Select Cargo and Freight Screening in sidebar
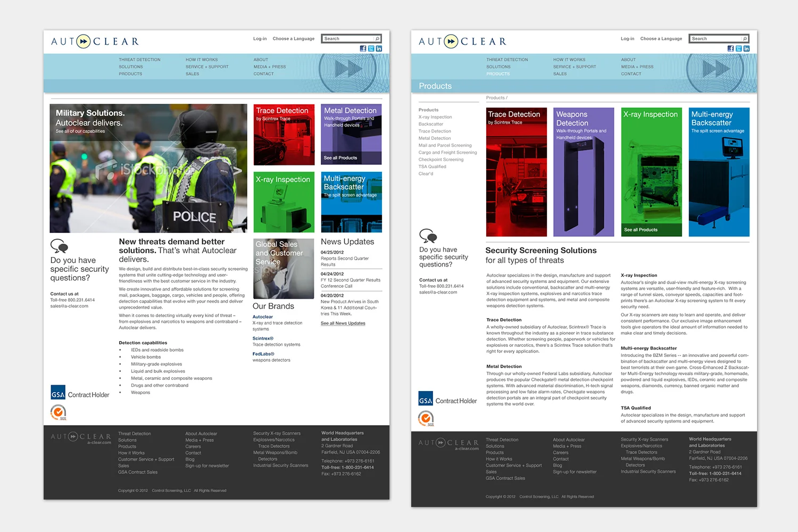Image resolution: width=798 pixels, height=532 pixels. [x=448, y=153]
